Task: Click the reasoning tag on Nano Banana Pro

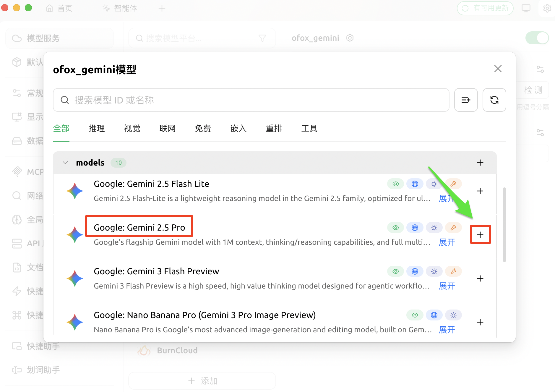Action: [453, 315]
